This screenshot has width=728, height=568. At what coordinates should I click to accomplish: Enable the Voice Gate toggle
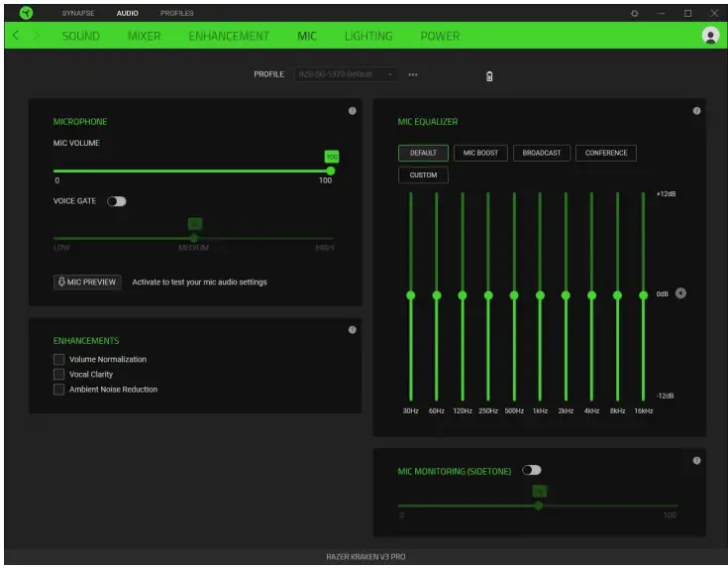pos(117,201)
